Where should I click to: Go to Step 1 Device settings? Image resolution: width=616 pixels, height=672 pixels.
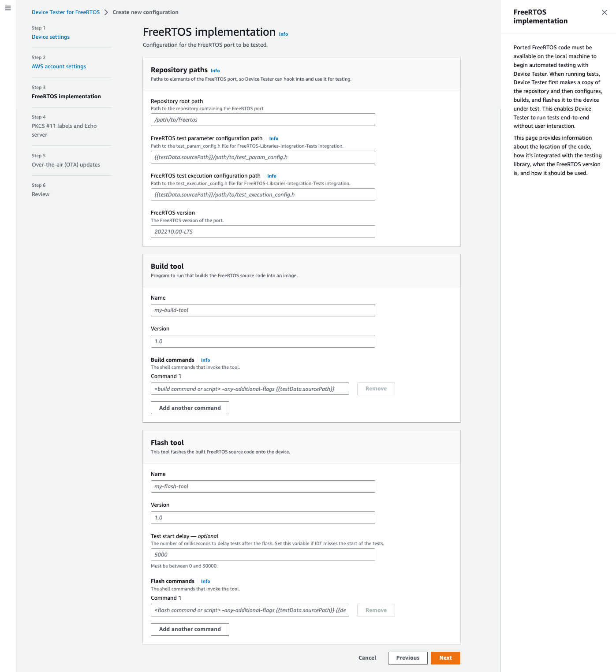[50, 37]
